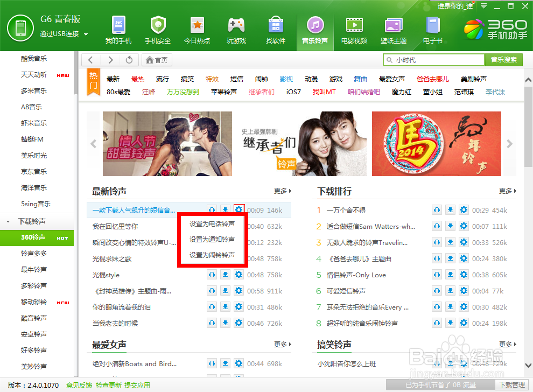Screen dimensions: 533x392
Task: Select the 最新 category tab
Action: pyautogui.click(x=113, y=79)
